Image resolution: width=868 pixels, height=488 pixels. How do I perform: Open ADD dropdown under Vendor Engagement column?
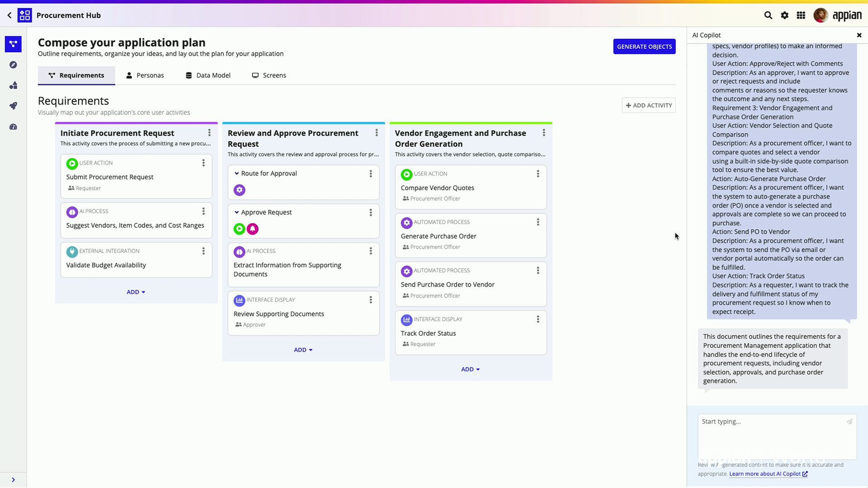pos(470,369)
